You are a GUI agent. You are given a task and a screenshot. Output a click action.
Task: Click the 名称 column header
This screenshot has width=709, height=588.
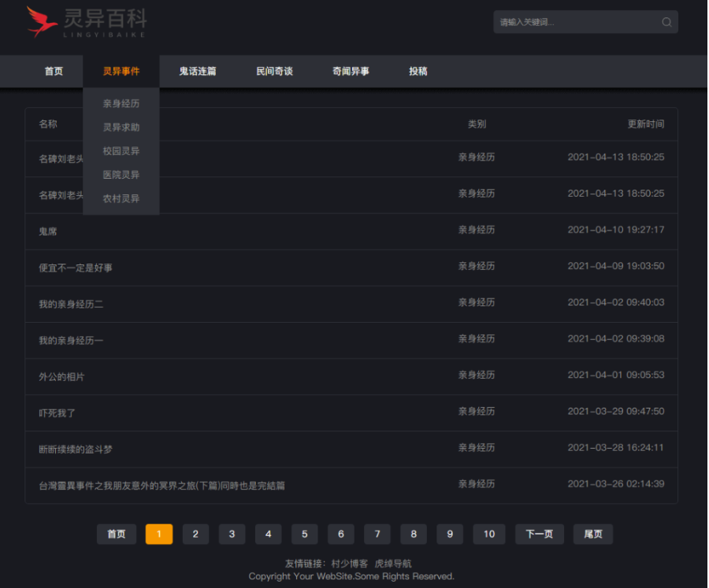[x=48, y=124]
